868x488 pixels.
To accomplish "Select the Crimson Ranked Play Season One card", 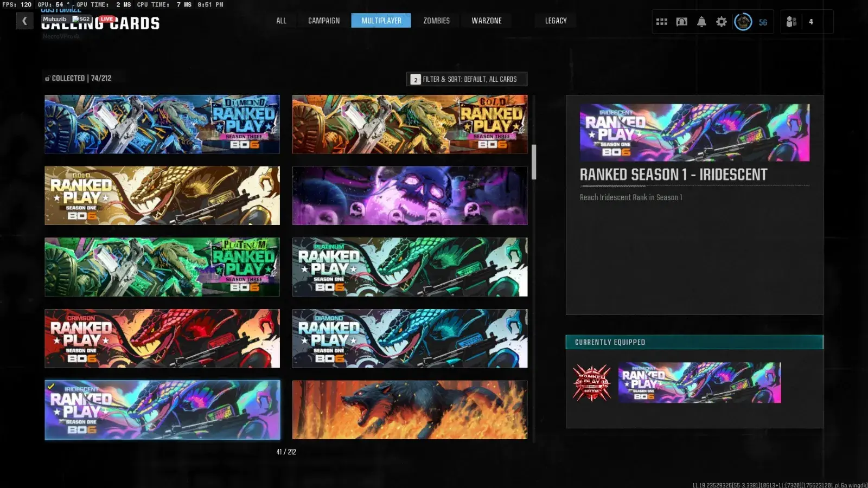I will click(162, 338).
